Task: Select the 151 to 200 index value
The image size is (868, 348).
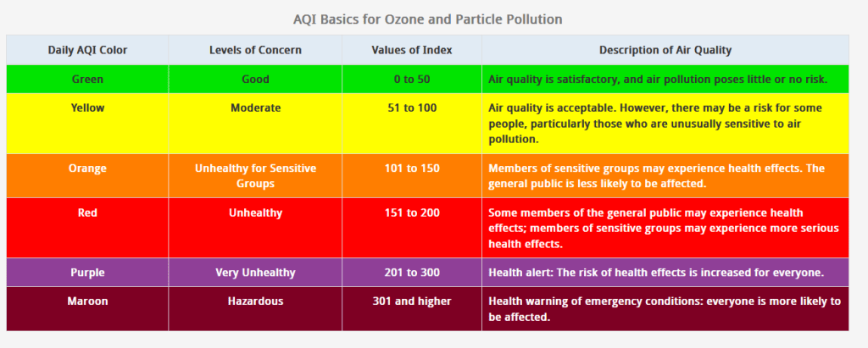Action: pyautogui.click(x=412, y=213)
